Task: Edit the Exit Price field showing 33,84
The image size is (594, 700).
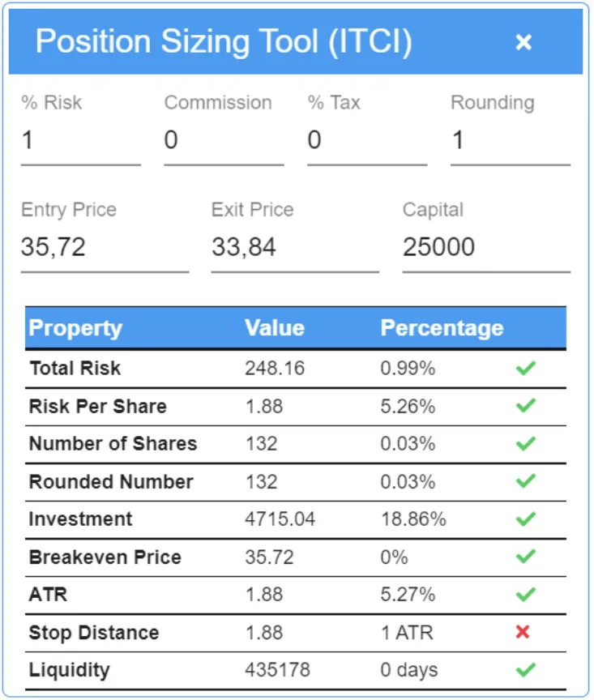Action: [x=295, y=248]
